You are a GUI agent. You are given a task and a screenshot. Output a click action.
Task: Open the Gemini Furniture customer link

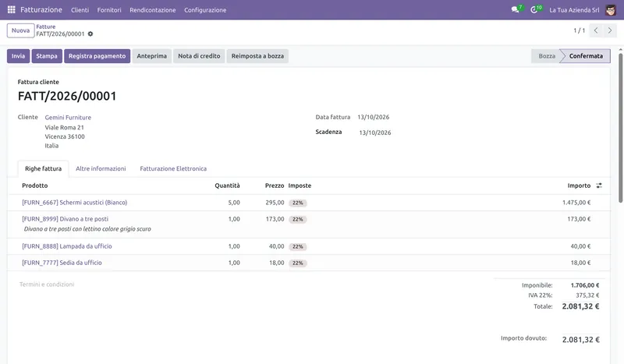pos(68,118)
